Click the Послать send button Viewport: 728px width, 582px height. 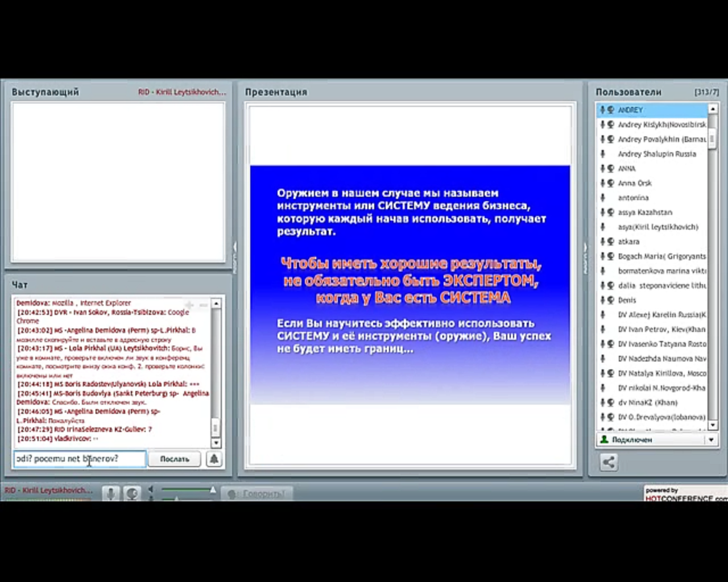tap(175, 459)
